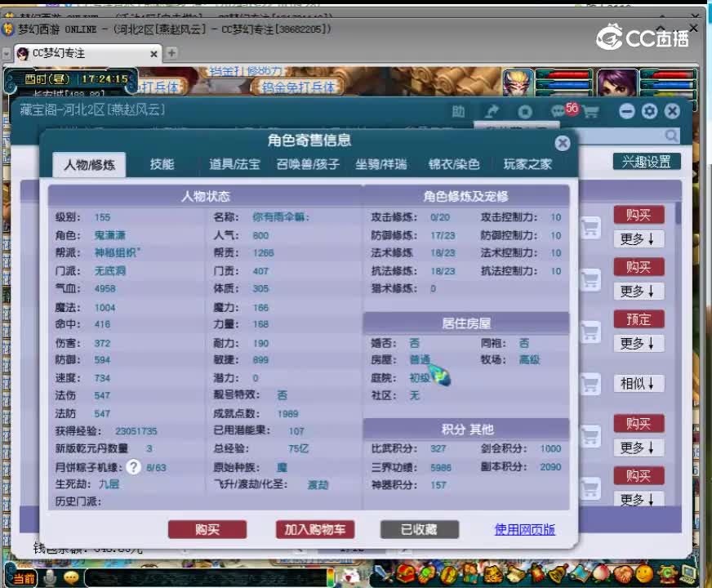Image resolution: width=712 pixels, height=588 pixels.
Task: Click the white rabbit emoticon icon
Action: 350,577
